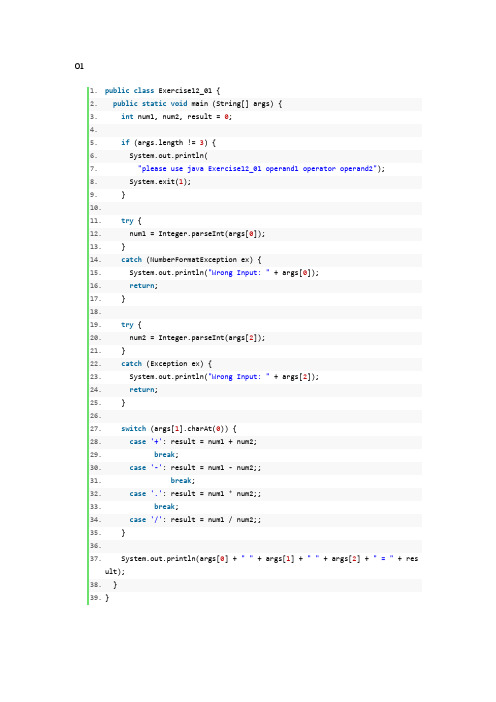Viewport: 496px width, 702px height.
Task: Click 'break;' on line 31
Action: pyautogui.click(x=183, y=480)
